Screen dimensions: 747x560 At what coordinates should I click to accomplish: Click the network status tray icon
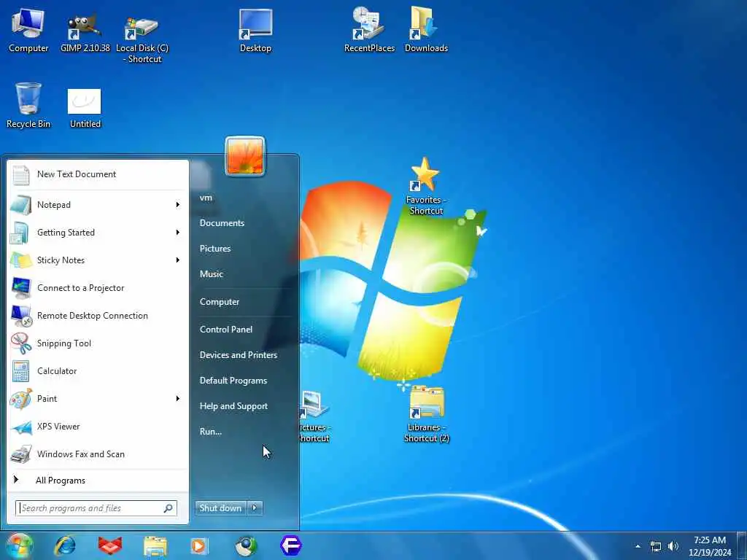click(656, 546)
